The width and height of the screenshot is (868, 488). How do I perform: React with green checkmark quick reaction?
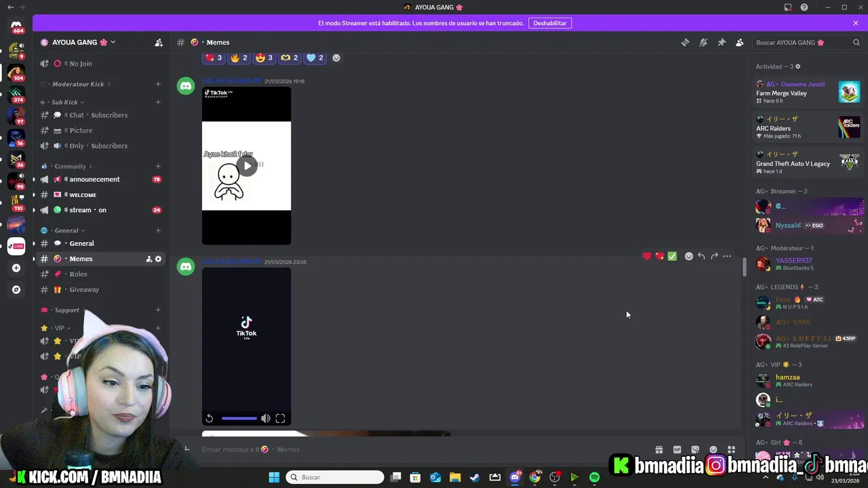tap(672, 256)
